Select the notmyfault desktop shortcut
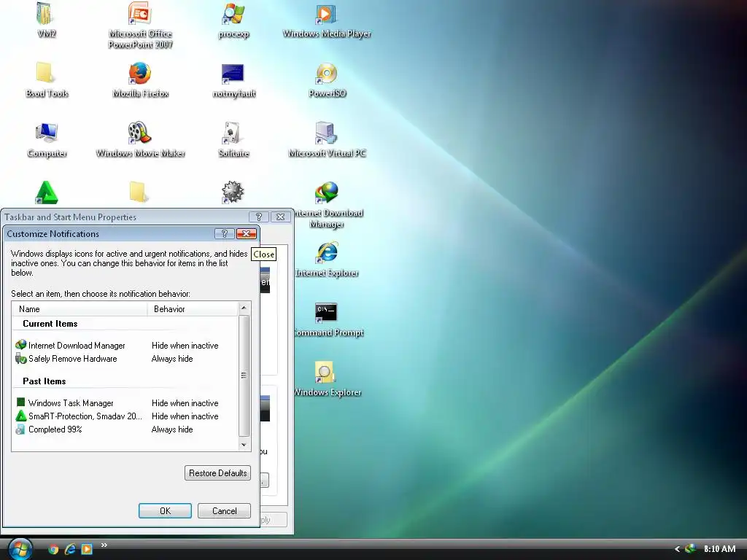 click(x=233, y=79)
